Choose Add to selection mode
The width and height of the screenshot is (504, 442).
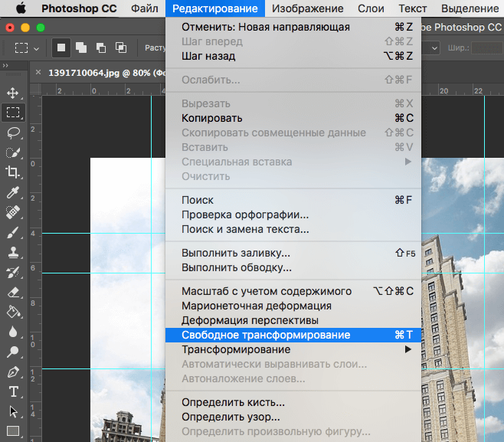pyautogui.click(x=81, y=47)
